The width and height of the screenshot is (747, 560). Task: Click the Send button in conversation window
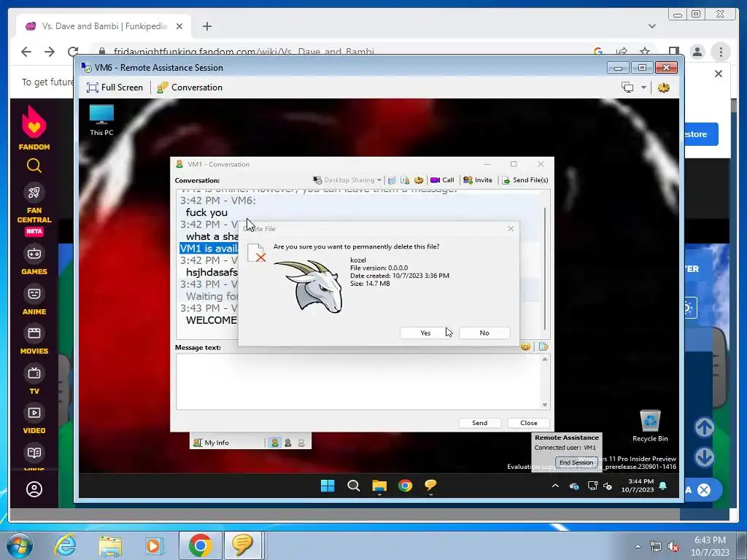(480, 423)
